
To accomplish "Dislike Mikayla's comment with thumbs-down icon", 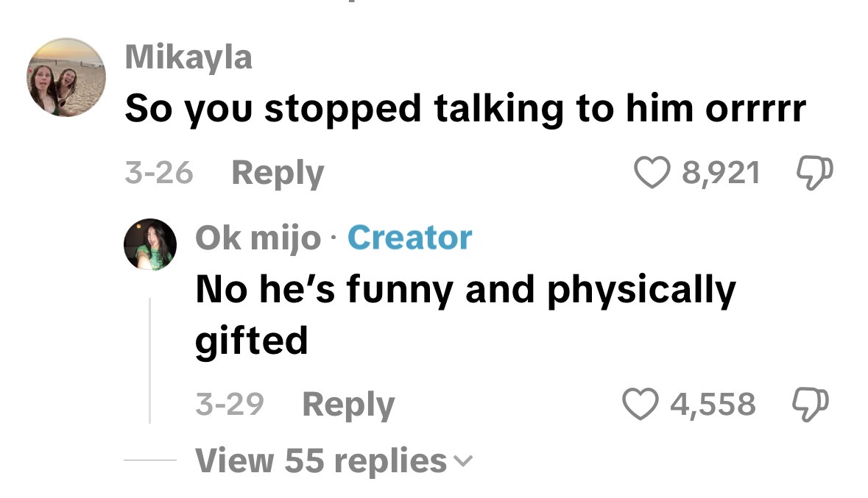I will coord(814,173).
